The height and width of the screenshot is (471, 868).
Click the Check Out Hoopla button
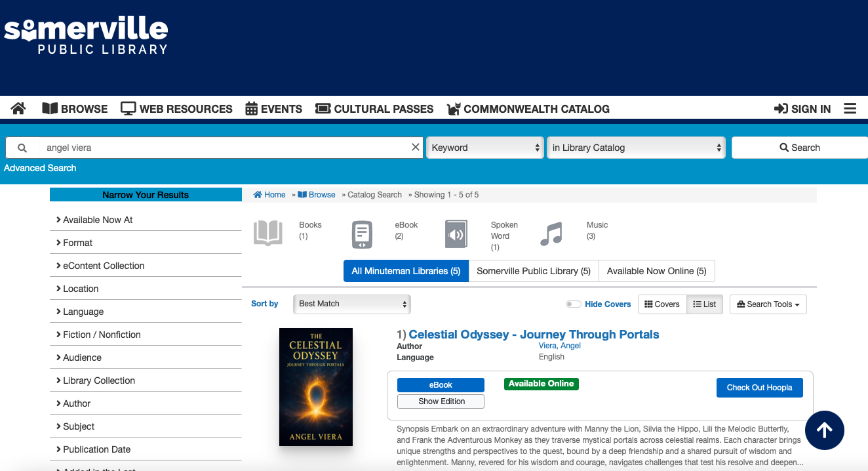[x=759, y=388]
